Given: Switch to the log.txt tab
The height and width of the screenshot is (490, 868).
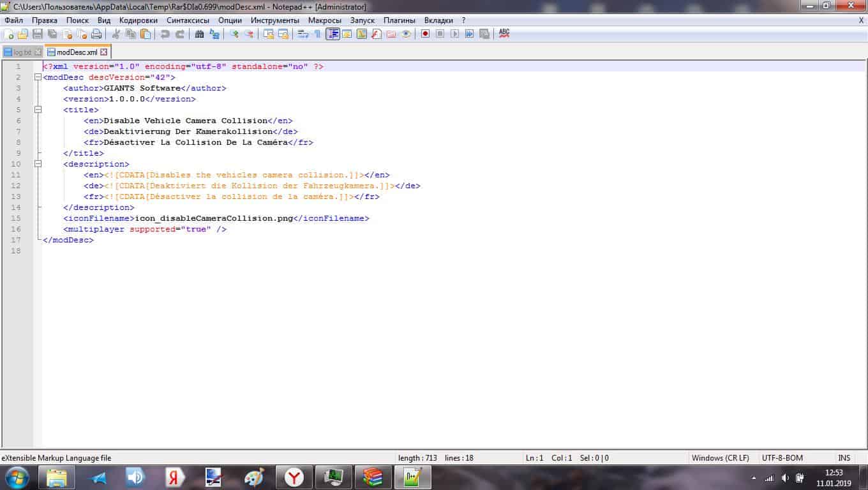Looking at the screenshot, I should pyautogui.click(x=22, y=52).
